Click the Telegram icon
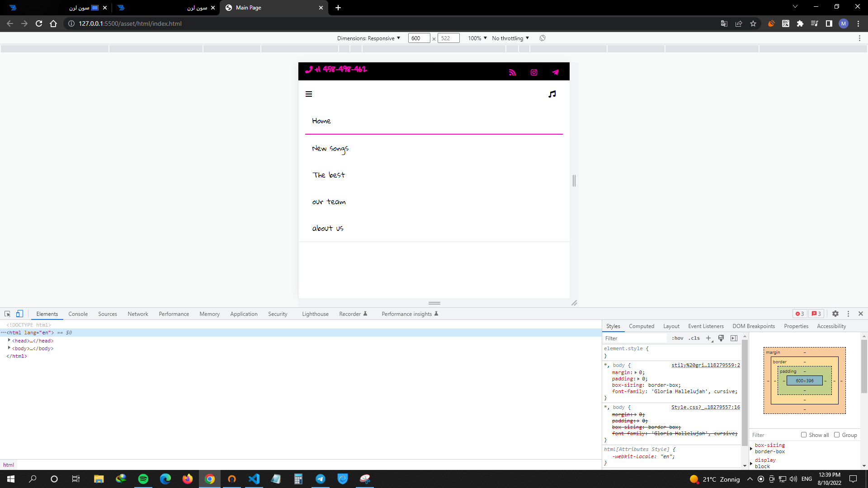 554,72
